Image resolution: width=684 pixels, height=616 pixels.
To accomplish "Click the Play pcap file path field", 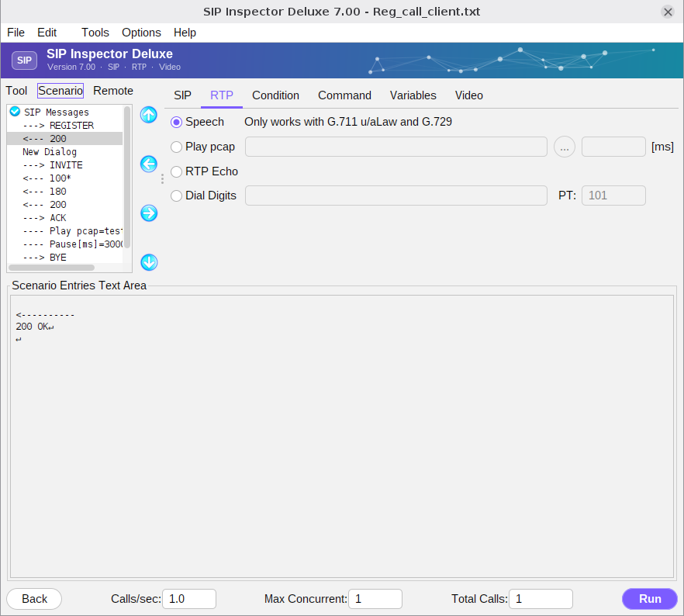I will [x=396, y=147].
